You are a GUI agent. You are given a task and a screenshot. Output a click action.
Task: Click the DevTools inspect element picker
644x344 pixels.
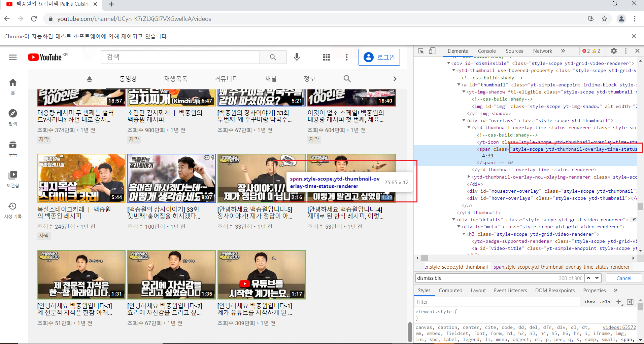[x=421, y=51]
